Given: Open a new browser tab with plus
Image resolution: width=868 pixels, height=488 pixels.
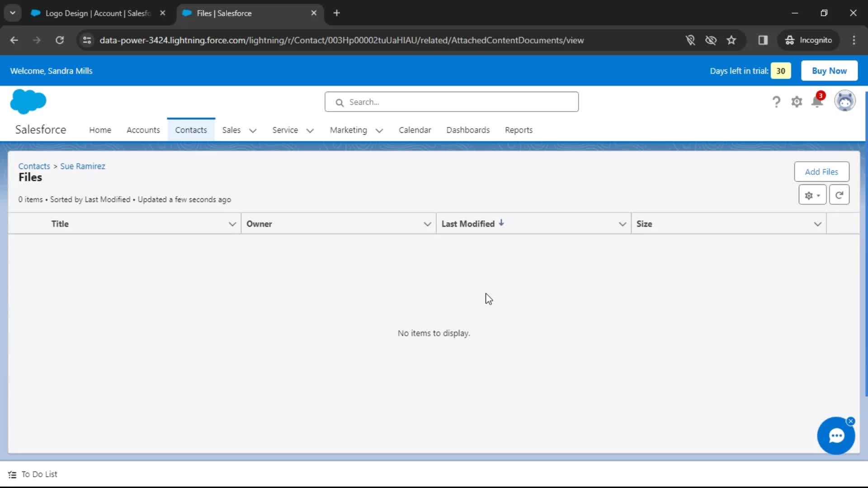Looking at the screenshot, I should (336, 13).
